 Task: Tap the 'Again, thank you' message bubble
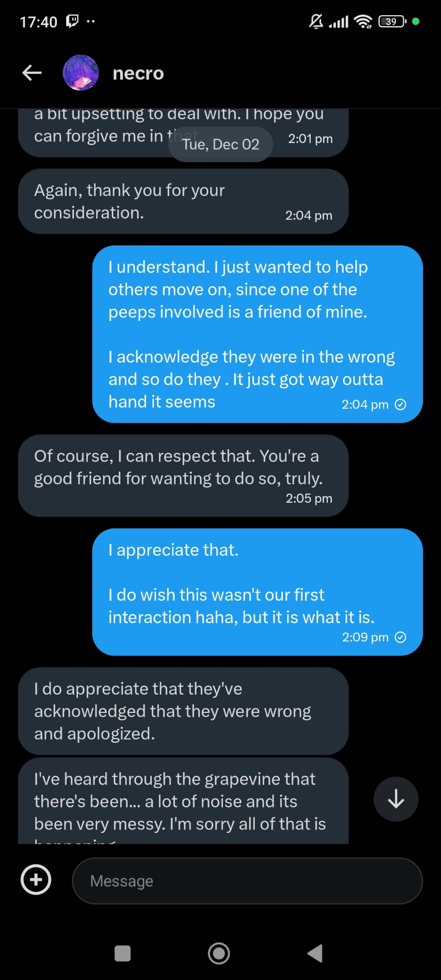pyautogui.click(x=183, y=201)
